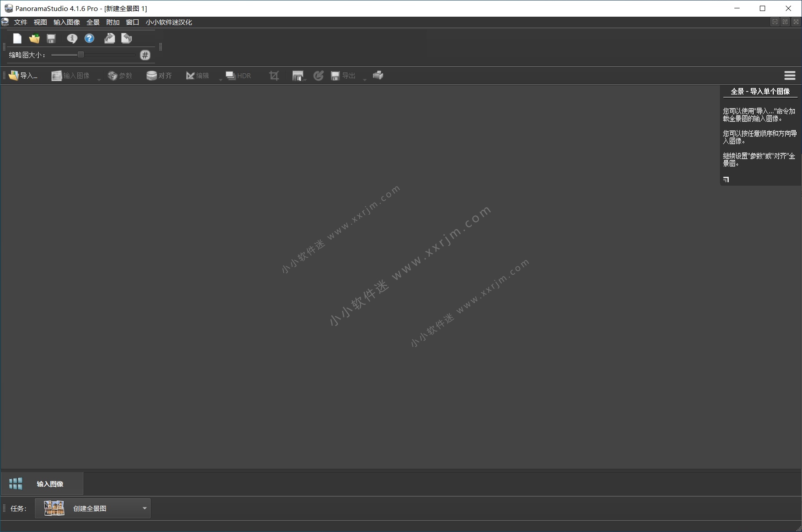Open the 创建全景图 task dropdown

tap(144, 508)
